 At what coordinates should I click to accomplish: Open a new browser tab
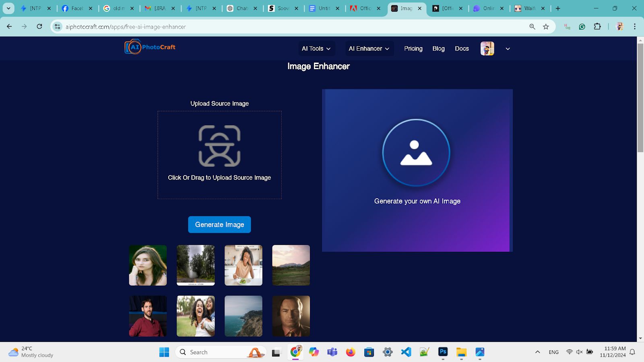[x=558, y=8]
